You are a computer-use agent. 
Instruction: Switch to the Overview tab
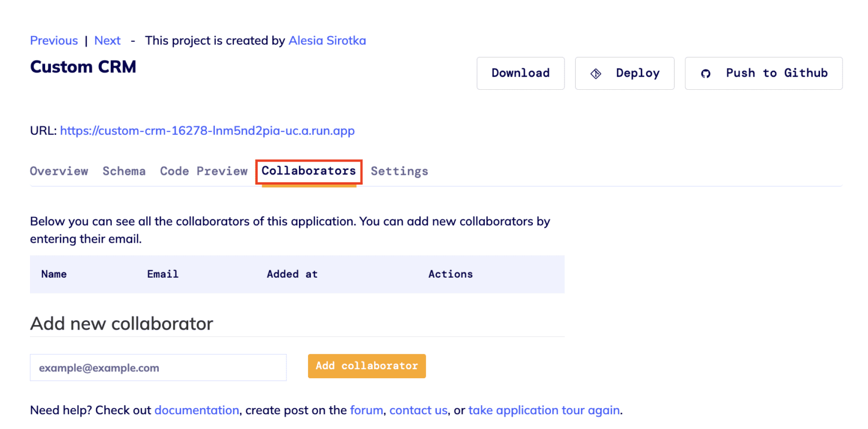click(59, 171)
